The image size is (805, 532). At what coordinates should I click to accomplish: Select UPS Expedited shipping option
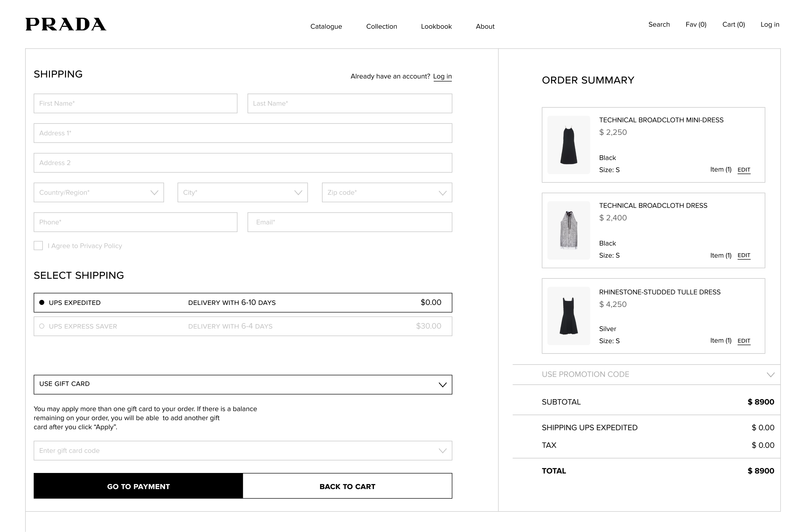tap(42, 303)
